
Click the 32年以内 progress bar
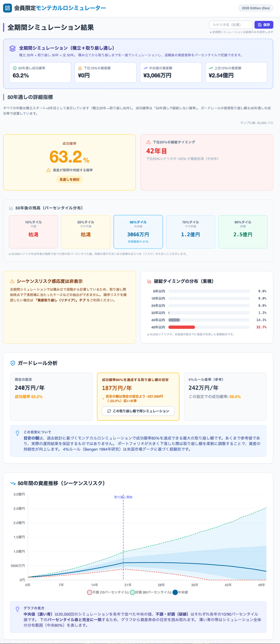(209, 313)
